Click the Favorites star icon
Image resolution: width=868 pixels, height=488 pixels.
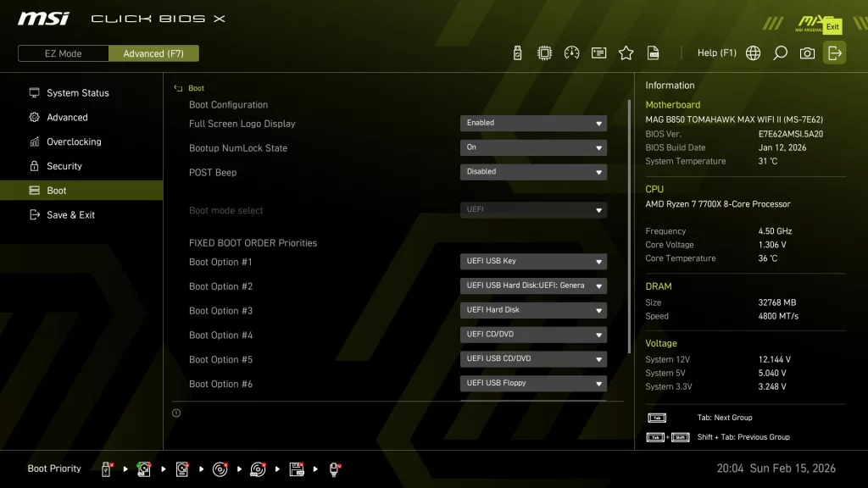pos(626,53)
